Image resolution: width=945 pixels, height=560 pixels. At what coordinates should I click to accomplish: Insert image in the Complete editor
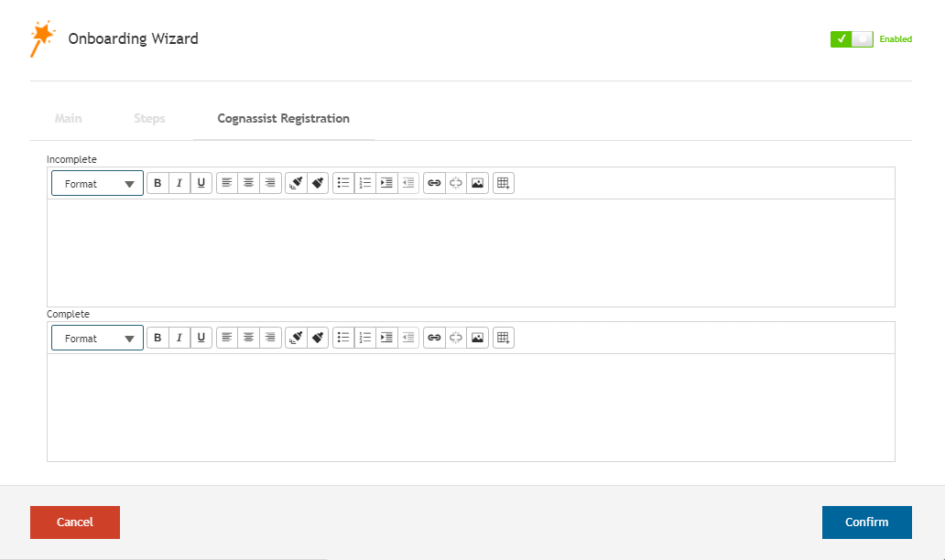[477, 338]
